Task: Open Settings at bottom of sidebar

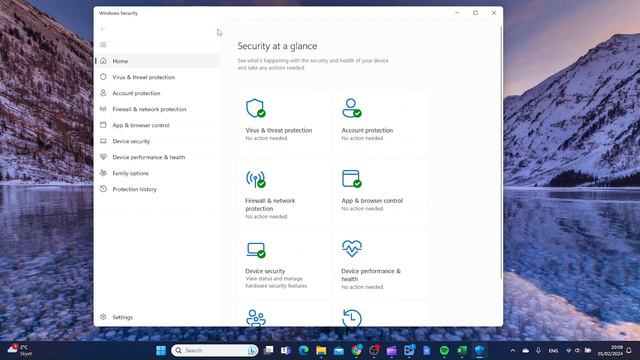Action: coord(158,317)
